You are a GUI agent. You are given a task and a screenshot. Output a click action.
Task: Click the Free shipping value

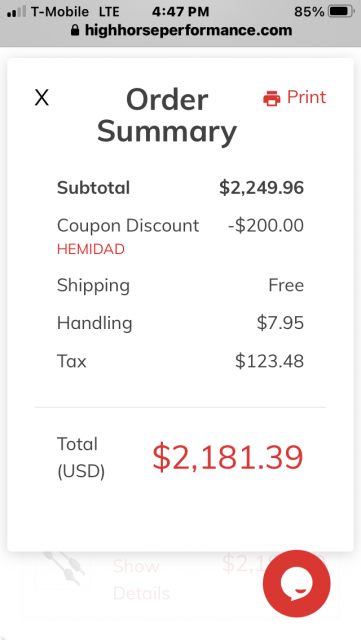tap(286, 285)
